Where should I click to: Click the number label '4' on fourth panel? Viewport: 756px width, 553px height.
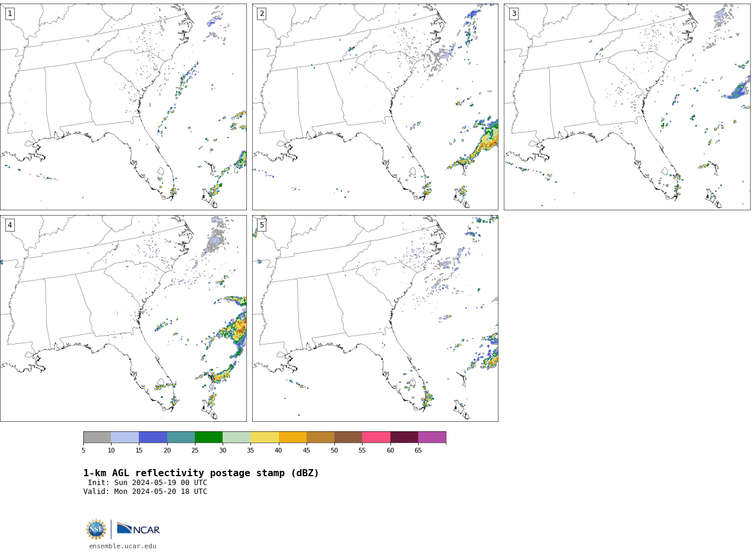pyautogui.click(x=9, y=225)
